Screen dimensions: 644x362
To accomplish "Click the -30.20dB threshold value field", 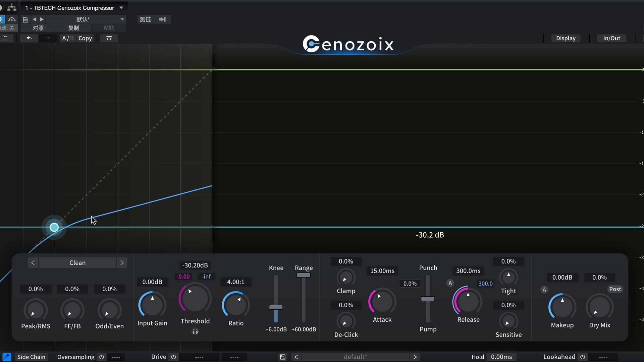I will pyautogui.click(x=195, y=265).
